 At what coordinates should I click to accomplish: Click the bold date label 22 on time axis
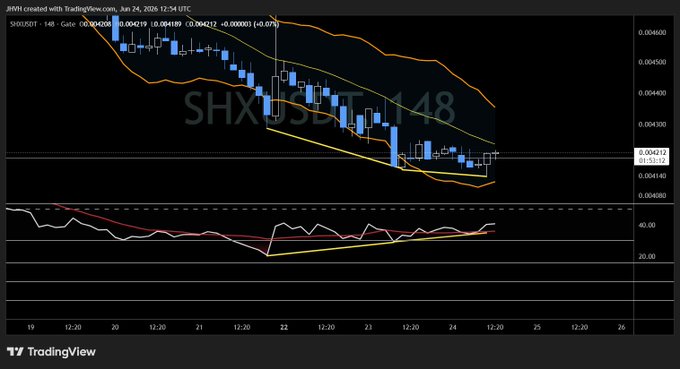(284, 327)
